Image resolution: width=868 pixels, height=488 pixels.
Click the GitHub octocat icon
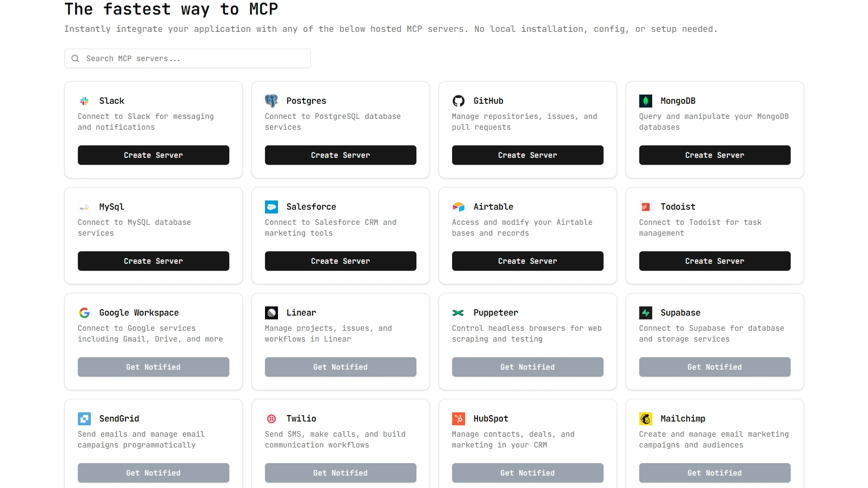point(459,101)
